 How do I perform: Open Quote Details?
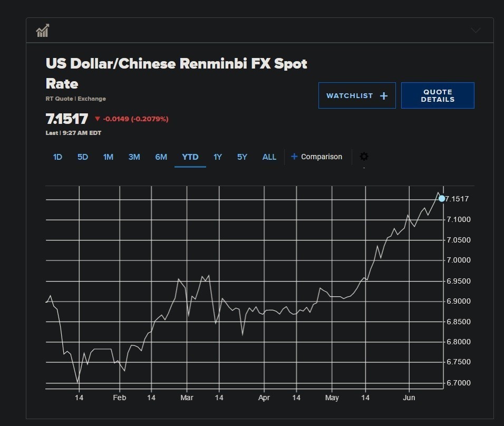click(437, 95)
